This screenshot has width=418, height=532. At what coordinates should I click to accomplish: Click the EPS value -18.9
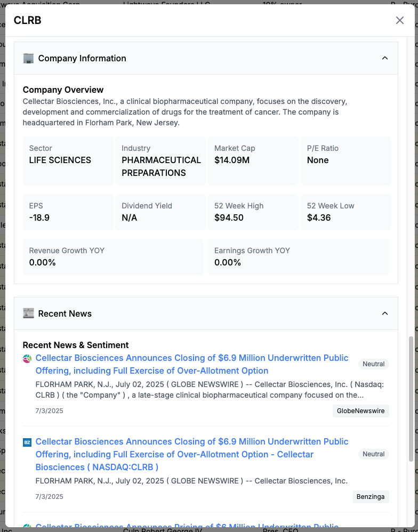click(39, 217)
